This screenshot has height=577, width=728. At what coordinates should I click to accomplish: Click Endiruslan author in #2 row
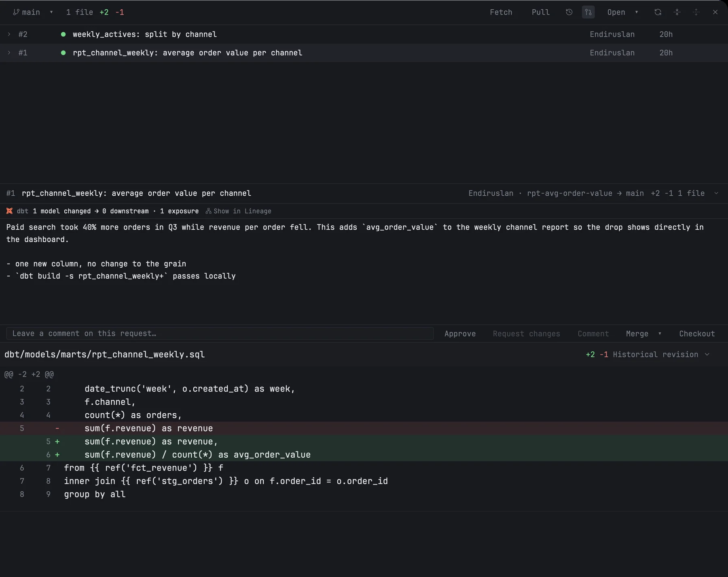coord(612,34)
